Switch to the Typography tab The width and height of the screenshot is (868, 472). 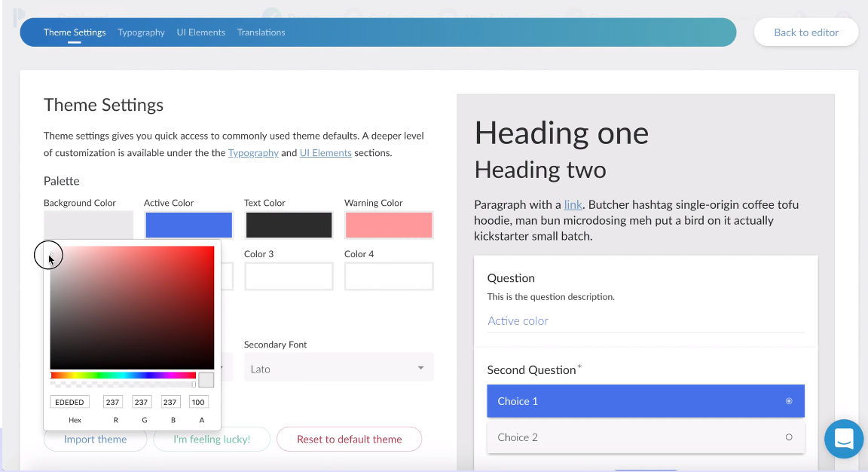pyautogui.click(x=141, y=32)
